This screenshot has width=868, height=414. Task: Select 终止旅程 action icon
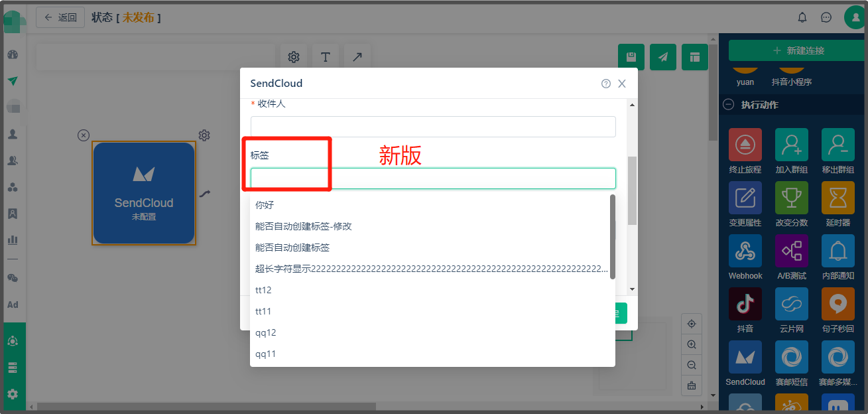pos(745,145)
